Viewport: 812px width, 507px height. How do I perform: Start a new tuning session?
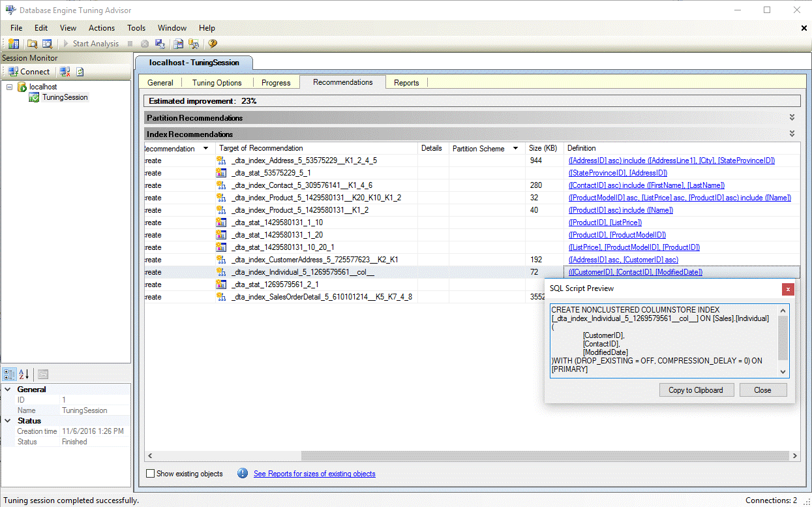[14, 43]
